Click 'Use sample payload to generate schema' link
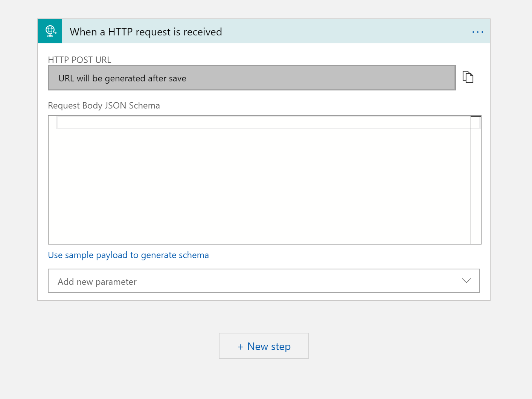The height and width of the screenshot is (399, 532). [128, 255]
